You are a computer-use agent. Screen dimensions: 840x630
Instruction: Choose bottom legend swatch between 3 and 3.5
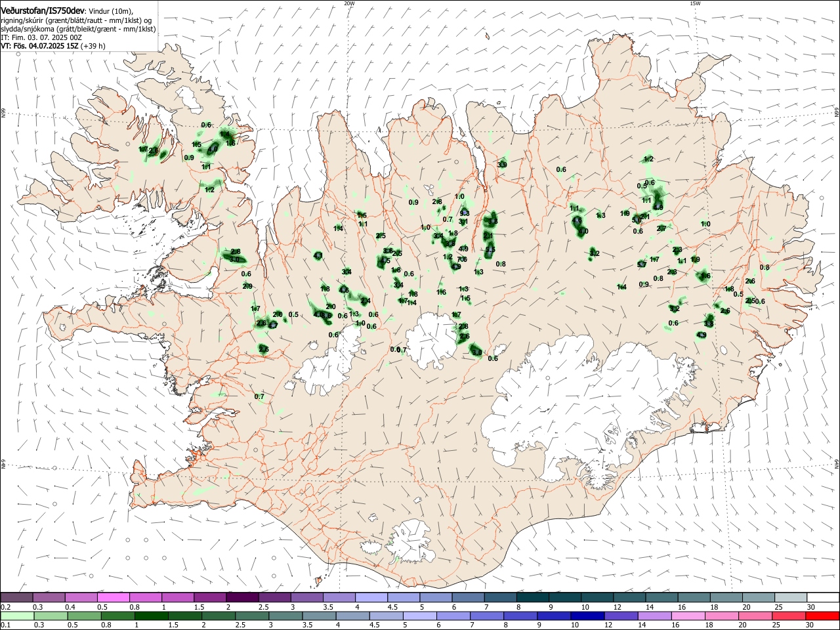pos(287,616)
